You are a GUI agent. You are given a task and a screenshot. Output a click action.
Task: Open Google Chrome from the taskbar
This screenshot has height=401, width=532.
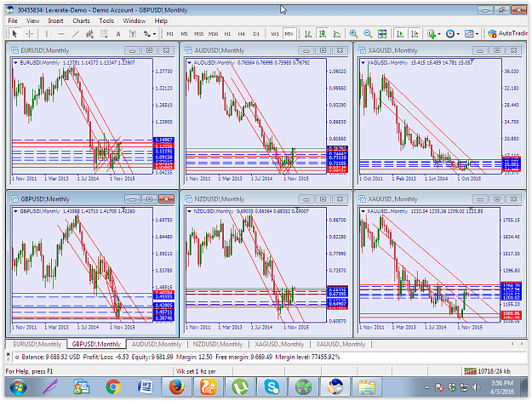coord(113,387)
